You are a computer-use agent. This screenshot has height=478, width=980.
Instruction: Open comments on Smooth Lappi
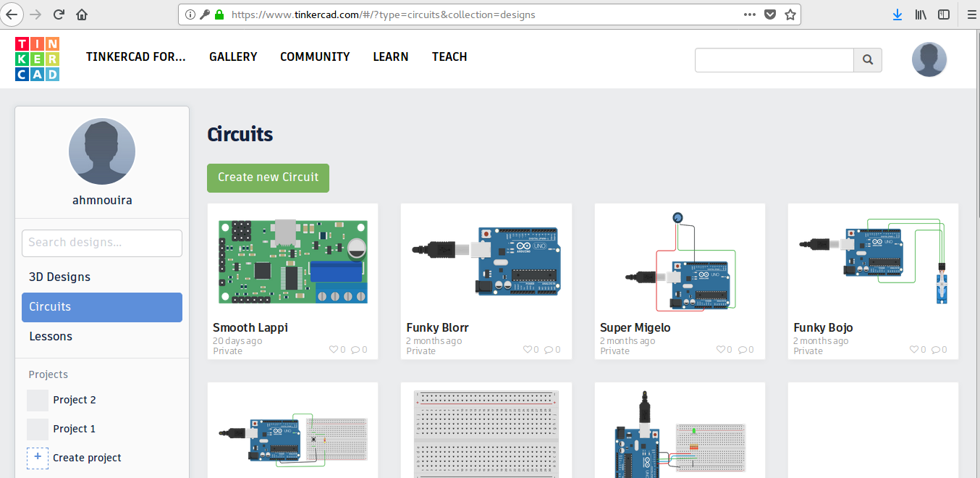[355, 350]
